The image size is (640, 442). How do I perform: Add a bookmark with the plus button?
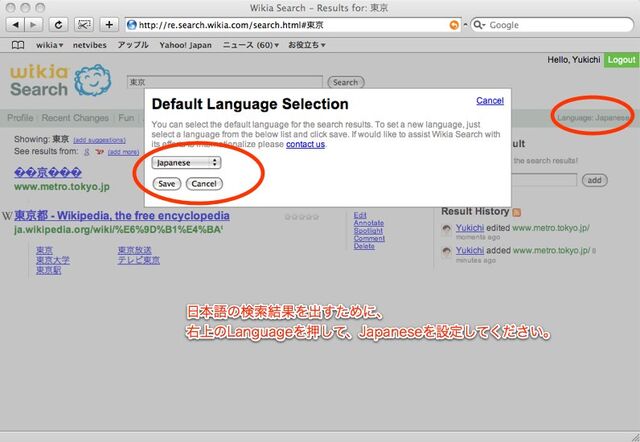pos(109,25)
